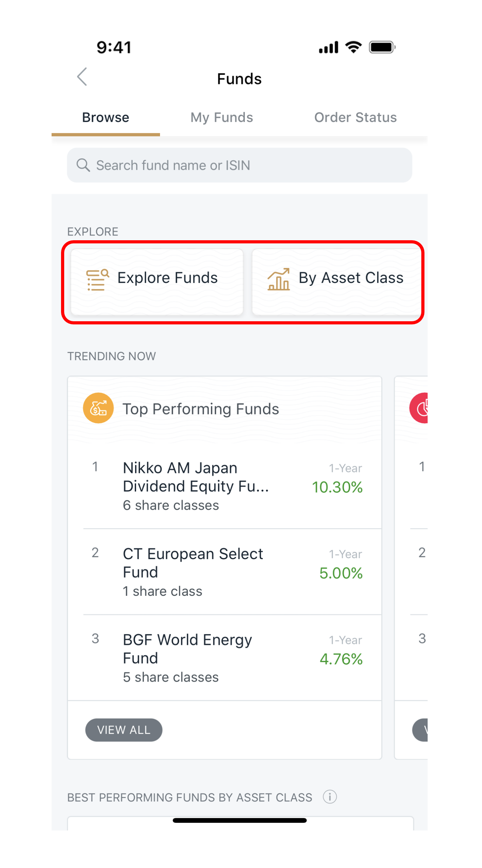Focus the fund name or ISIN search field
The height and width of the screenshot is (868, 482).
tap(246, 165)
